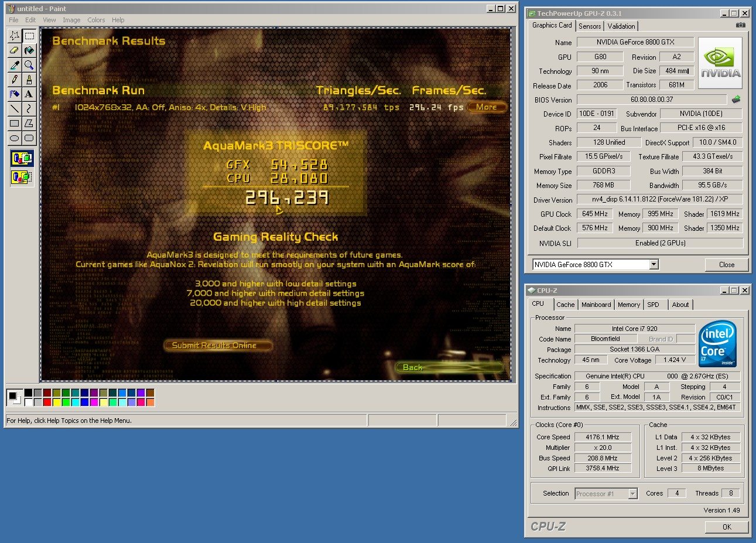This screenshot has width=756, height=543.
Task: Pick the Airbrush spray tool
Action: [x=15, y=94]
